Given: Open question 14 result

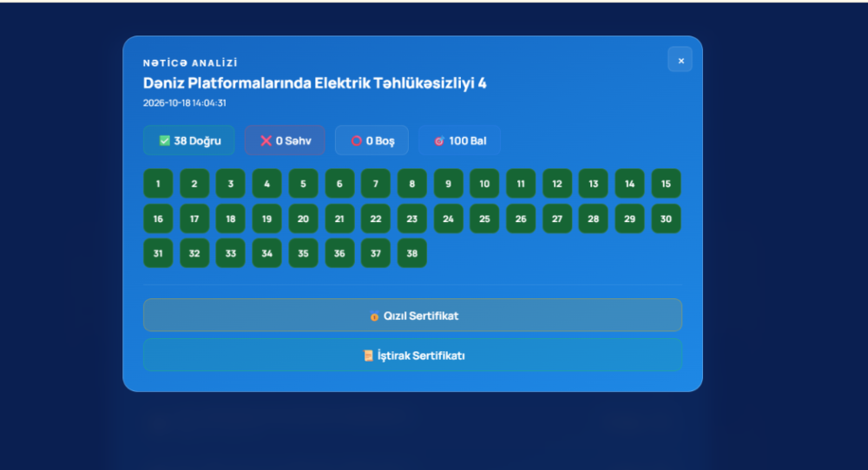Looking at the screenshot, I should [629, 184].
